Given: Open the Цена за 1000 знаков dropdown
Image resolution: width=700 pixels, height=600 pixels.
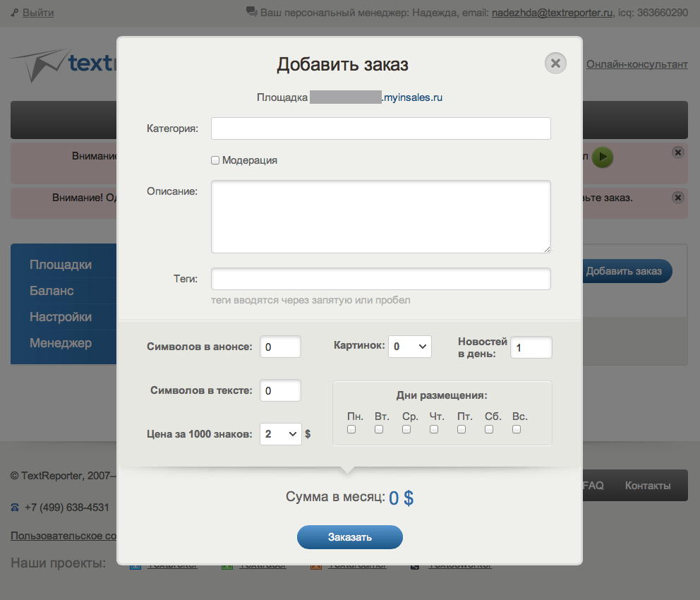Looking at the screenshot, I should click(281, 434).
